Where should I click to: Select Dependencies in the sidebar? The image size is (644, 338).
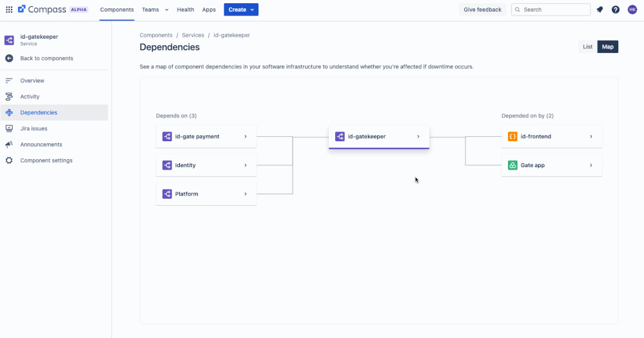(x=54, y=113)
